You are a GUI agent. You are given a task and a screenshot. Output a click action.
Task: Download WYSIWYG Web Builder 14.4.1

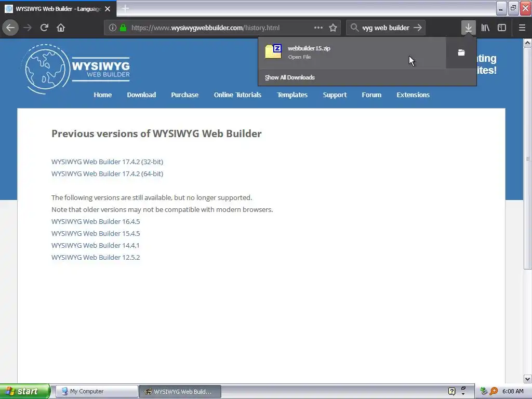coord(96,245)
